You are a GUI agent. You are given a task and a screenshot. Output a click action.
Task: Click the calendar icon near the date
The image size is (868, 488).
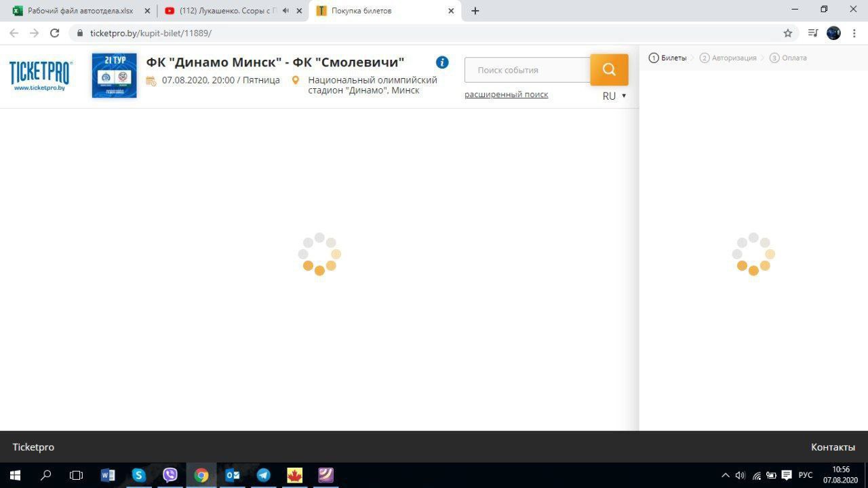click(x=151, y=81)
